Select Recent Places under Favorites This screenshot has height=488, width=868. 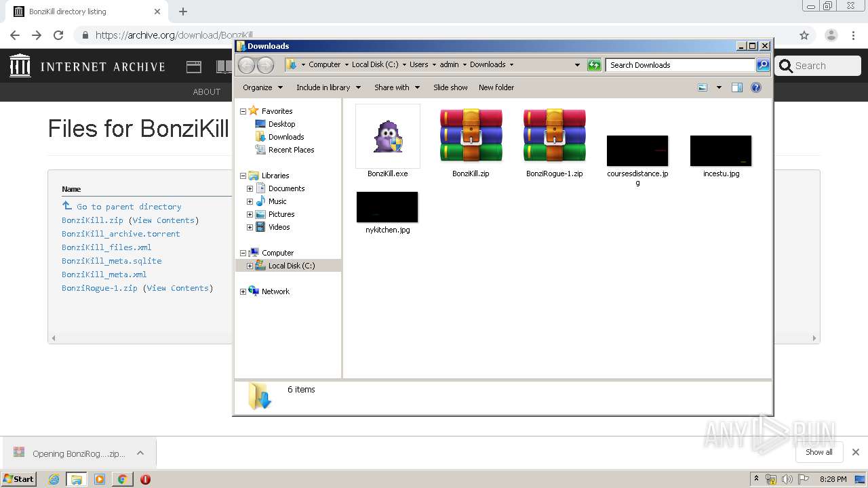285,150
